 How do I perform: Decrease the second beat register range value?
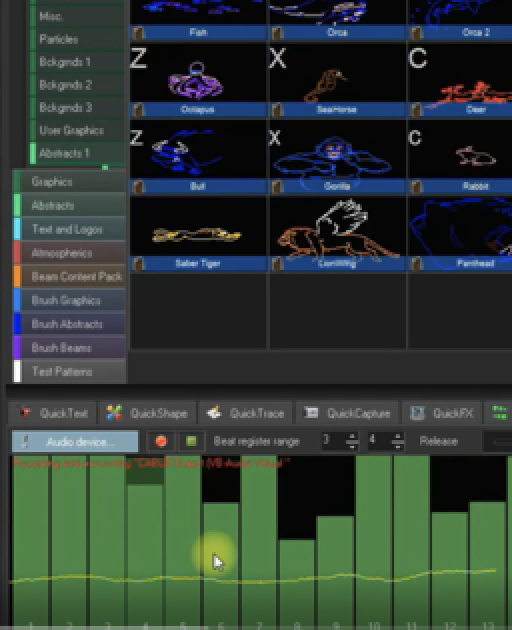point(397,445)
